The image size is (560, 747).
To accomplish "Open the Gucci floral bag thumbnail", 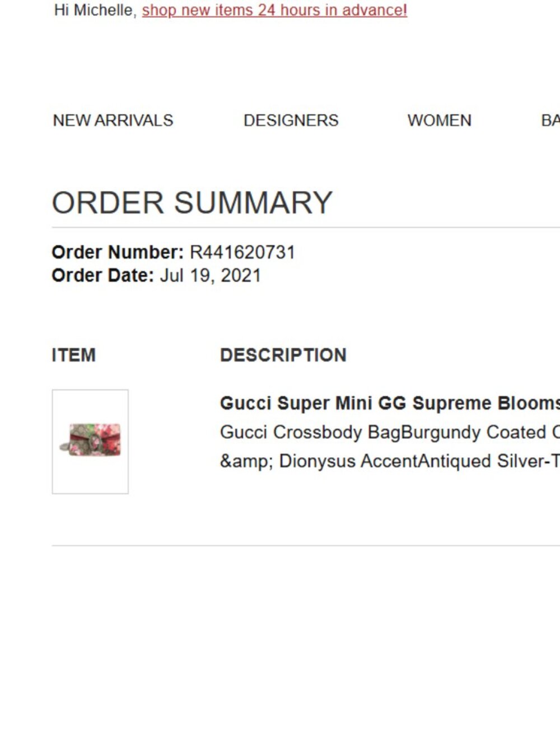I will coord(90,442).
